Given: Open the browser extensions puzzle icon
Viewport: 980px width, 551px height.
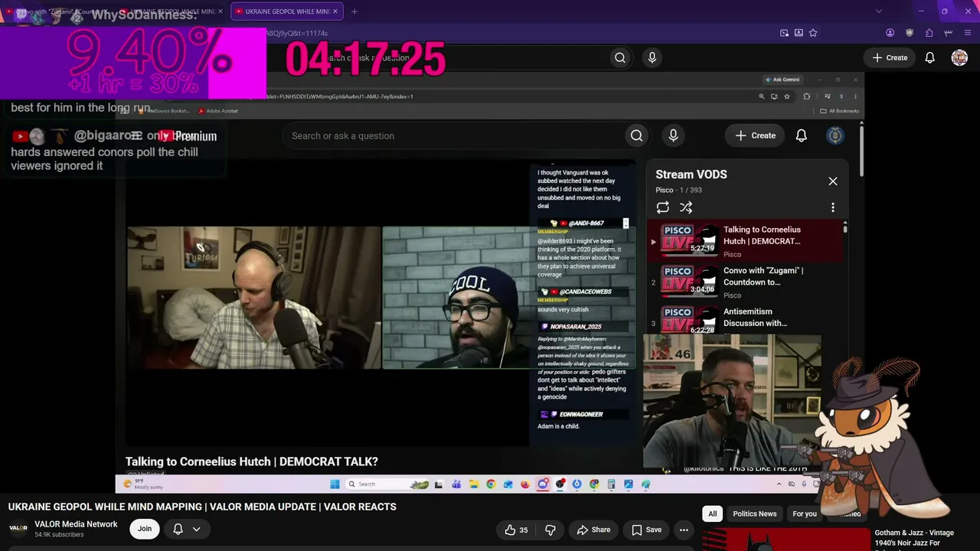Looking at the screenshot, I should [x=929, y=33].
